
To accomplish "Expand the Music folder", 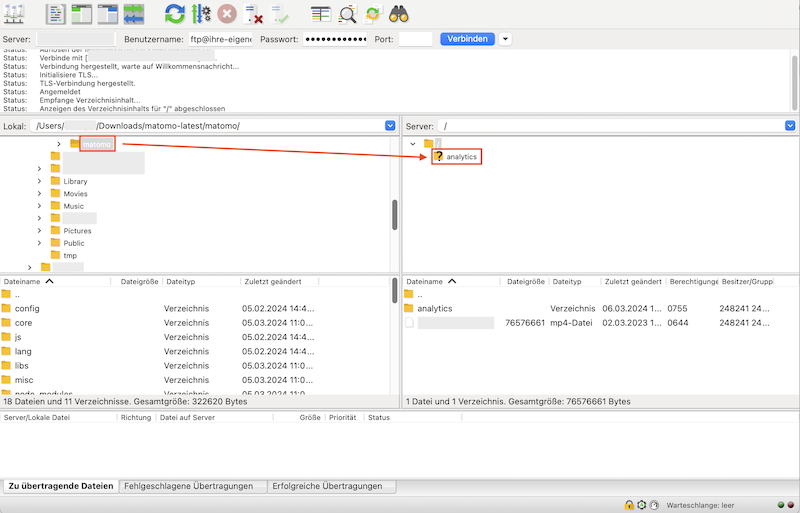I will 39,206.
